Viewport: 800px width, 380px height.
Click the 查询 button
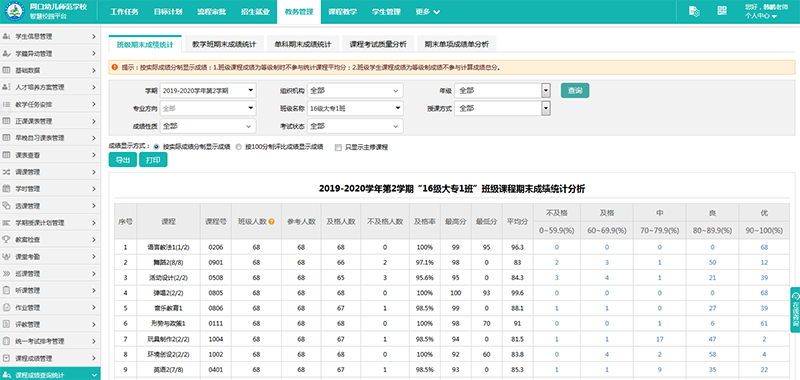point(575,91)
